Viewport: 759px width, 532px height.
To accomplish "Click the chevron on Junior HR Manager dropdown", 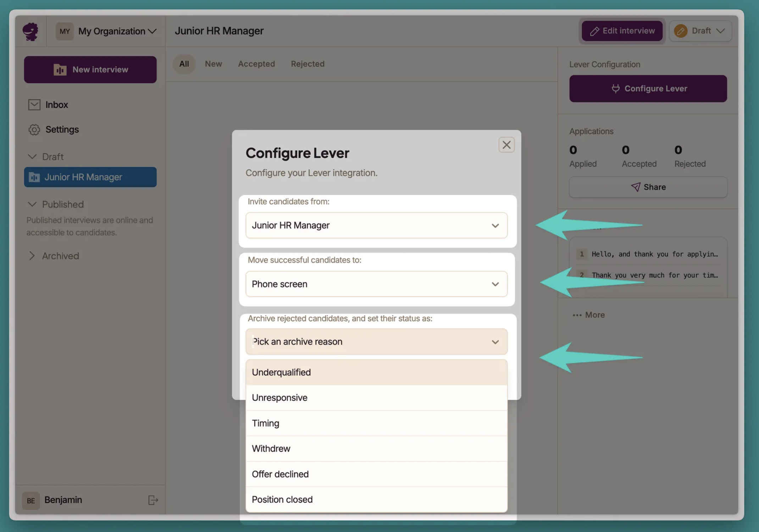I will [x=495, y=226].
